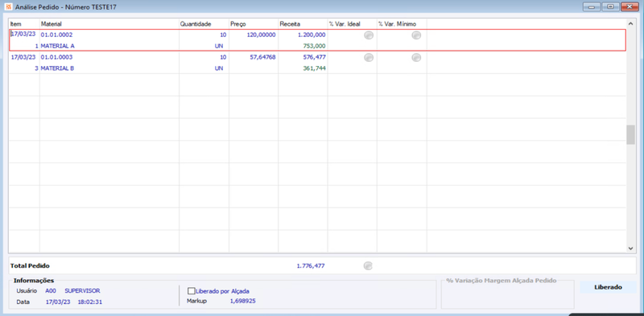Click price value 120,00000
Screen dimensions: 644x316
pyautogui.click(x=261, y=35)
